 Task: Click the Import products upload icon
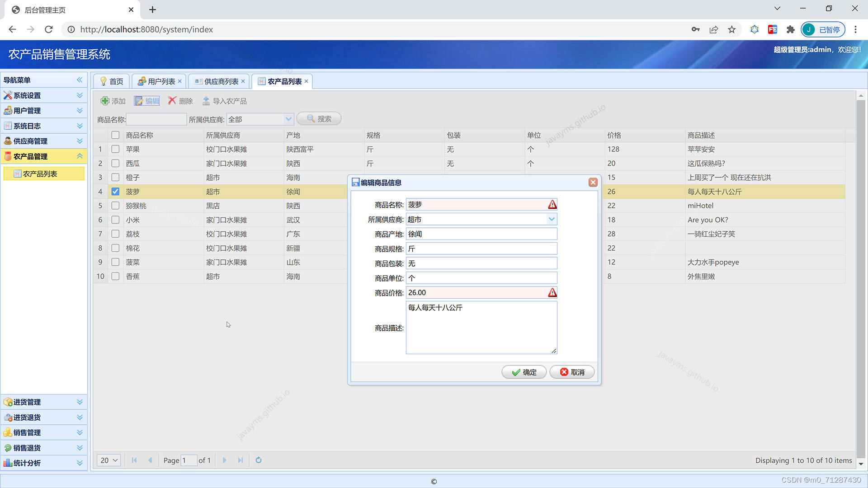[206, 101]
